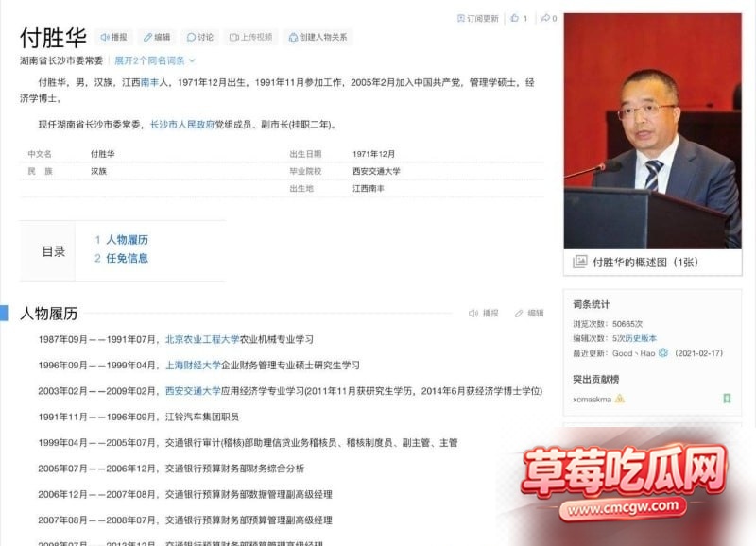756x546 pixels.
Task: Select the 江西南丰 birthplace value
Action: pyautogui.click(x=369, y=188)
